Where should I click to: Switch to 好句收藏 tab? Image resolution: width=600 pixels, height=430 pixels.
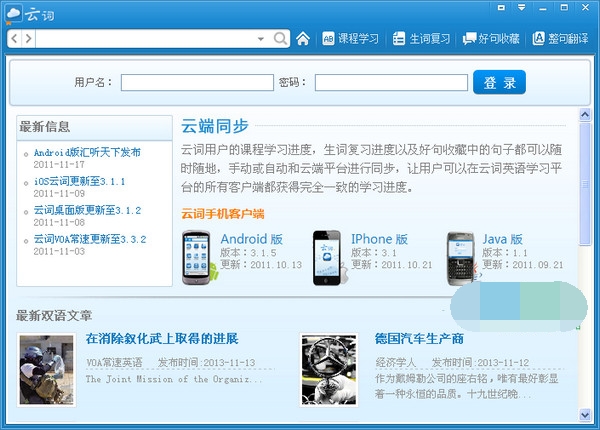point(491,39)
